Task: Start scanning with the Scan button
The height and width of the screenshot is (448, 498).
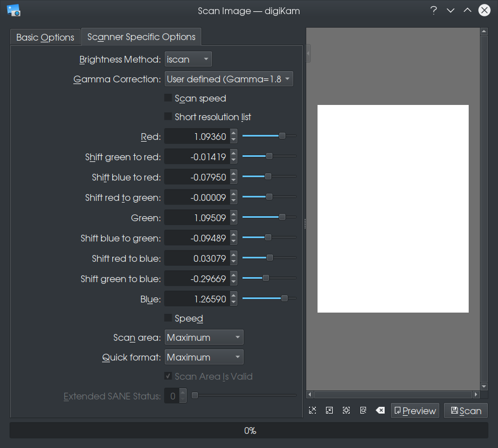Action: tap(466, 411)
